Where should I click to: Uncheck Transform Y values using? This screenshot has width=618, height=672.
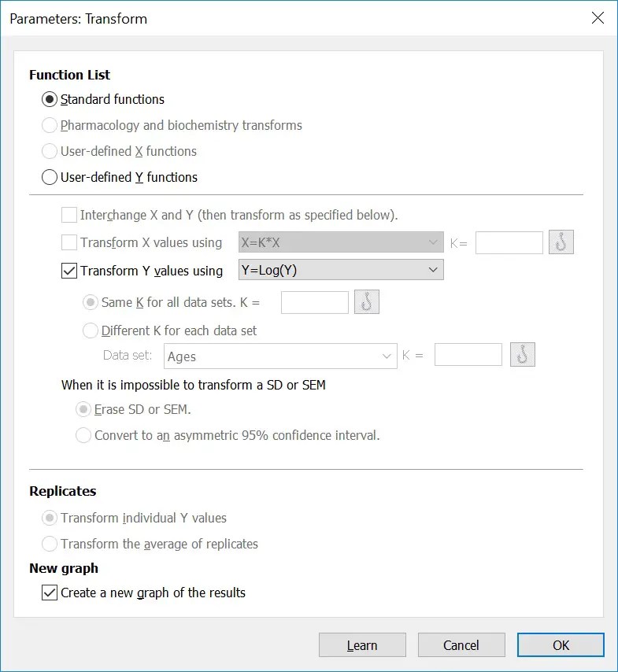click(x=68, y=270)
